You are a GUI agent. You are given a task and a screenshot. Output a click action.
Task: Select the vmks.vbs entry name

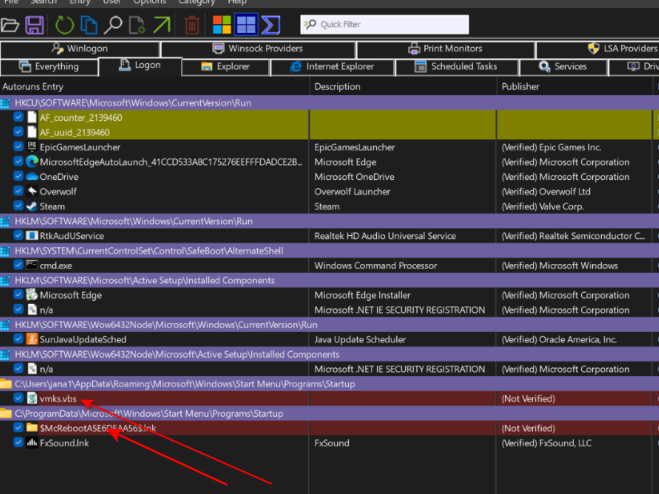[58, 399]
